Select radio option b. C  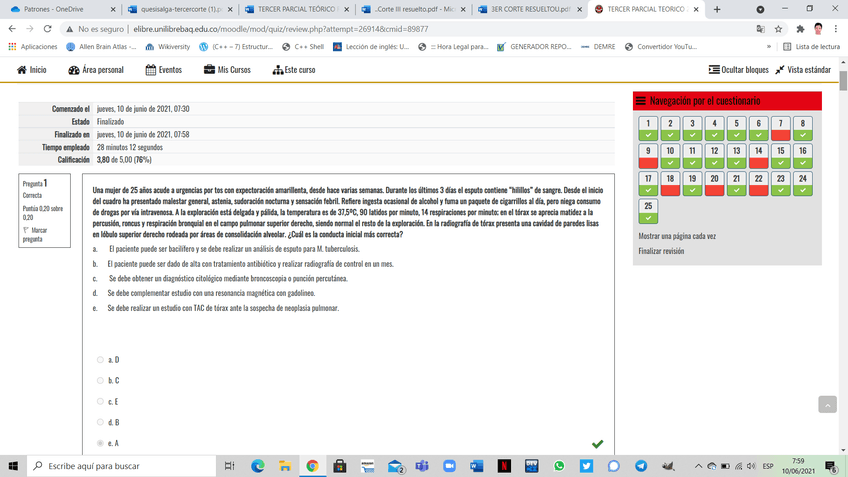(x=100, y=380)
